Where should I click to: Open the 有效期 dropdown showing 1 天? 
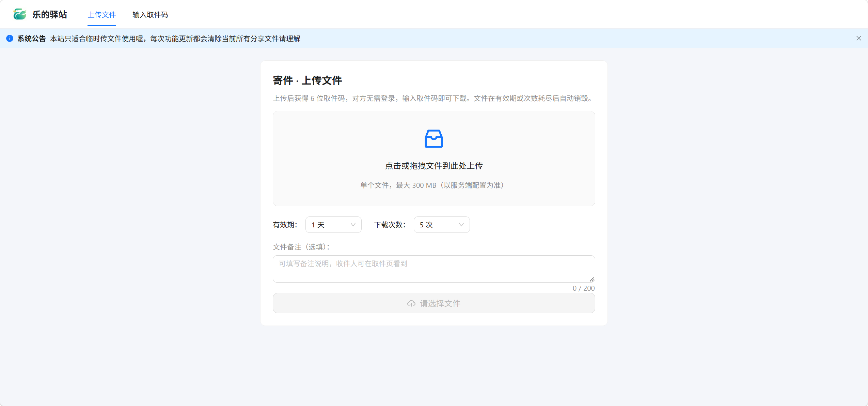coord(333,225)
